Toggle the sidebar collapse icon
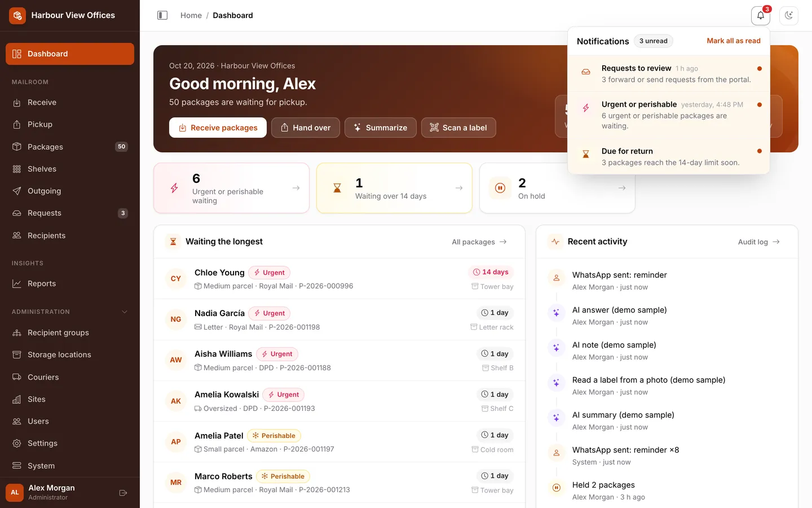The width and height of the screenshot is (812, 508). pyautogui.click(x=162, y=15)
